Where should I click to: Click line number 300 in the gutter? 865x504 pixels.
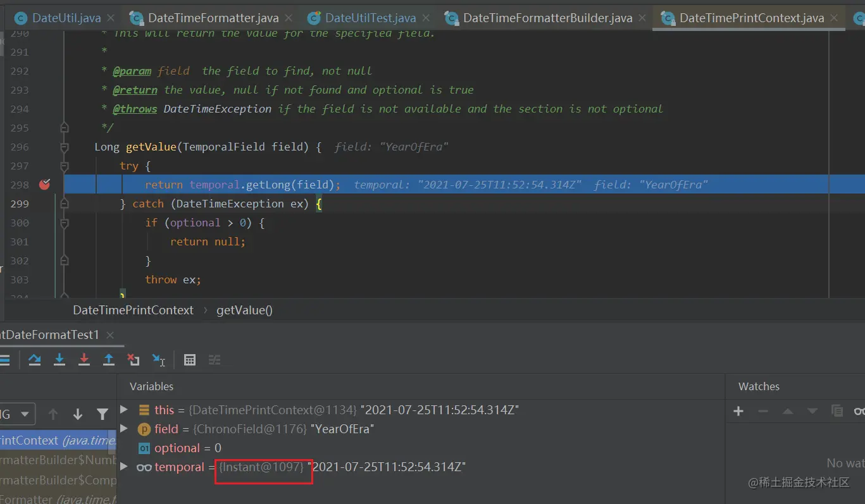20,223
